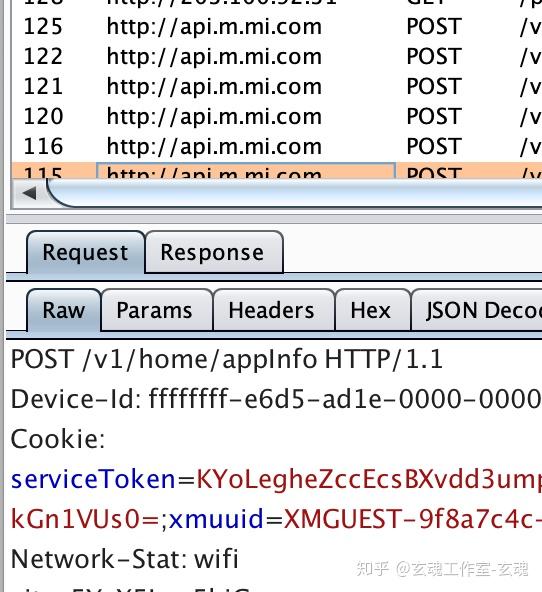This screenshot has width=542, height=592.
Task: Click the Network-Stat: wifi header line
Action: (125, 558)
